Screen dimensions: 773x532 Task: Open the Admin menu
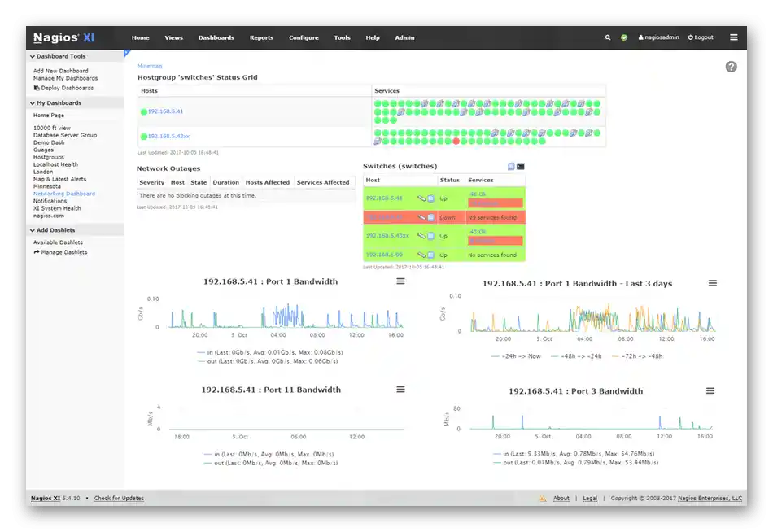404,37
